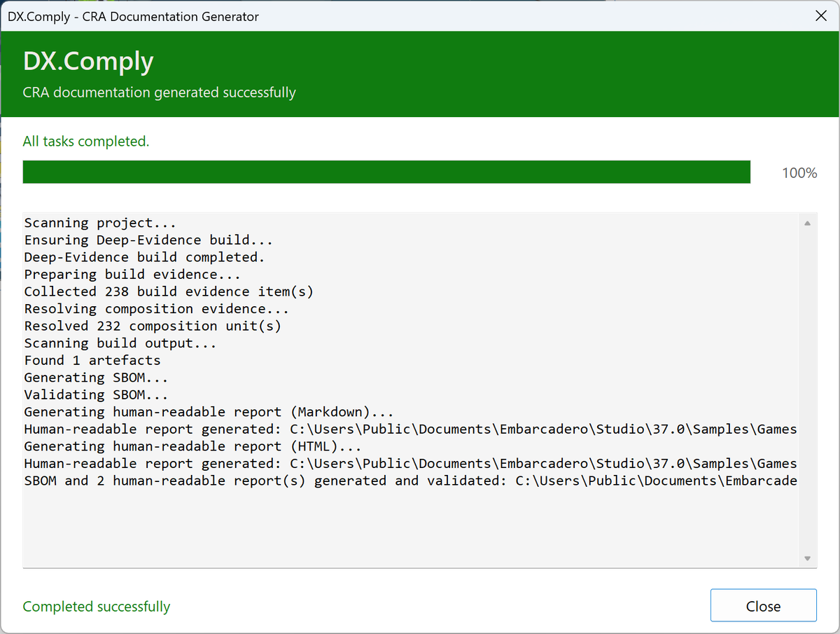Select the "Validating SBOM..." log line
840x634 pixels.
point(97,394)
